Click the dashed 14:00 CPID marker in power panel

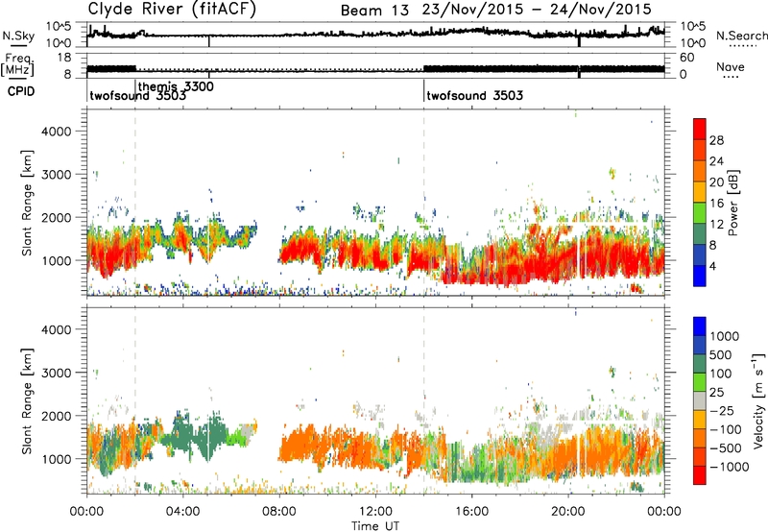point(424,202)
